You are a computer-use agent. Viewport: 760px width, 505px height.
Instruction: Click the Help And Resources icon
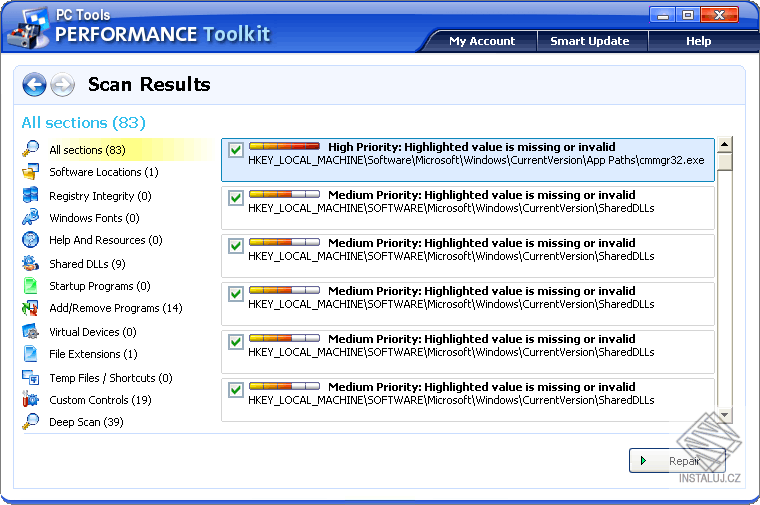[x=30, y=239]
